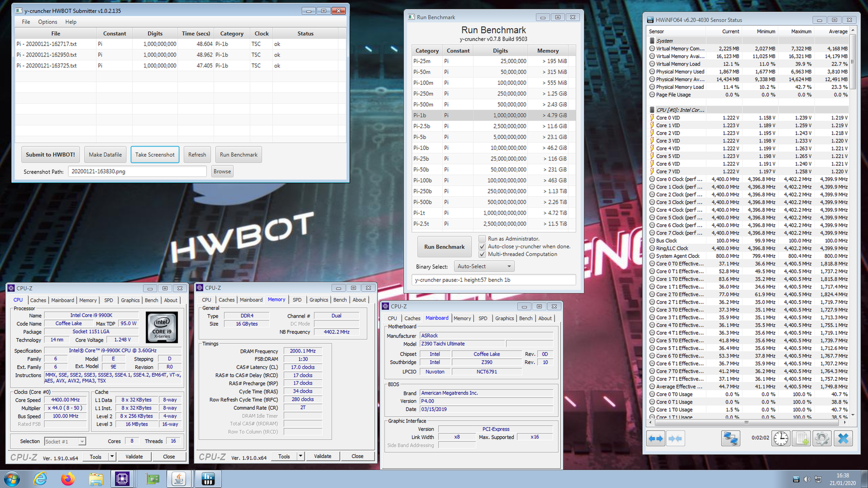The image size is (868, 488).
Task: Click the Intel Core i9 logo in CPU-Z
Action: (161, 327)
